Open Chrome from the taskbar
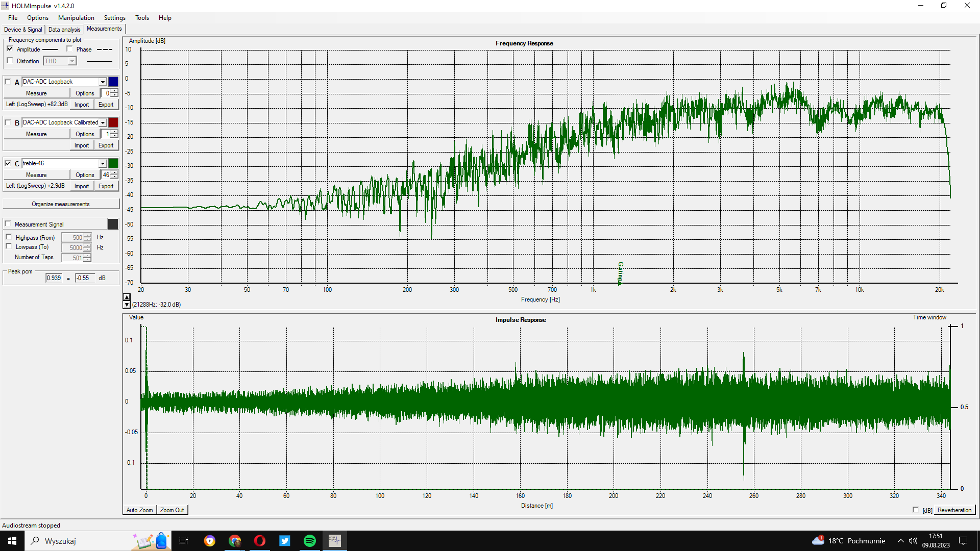Viewport: 980px width, 551px height. 235,541
